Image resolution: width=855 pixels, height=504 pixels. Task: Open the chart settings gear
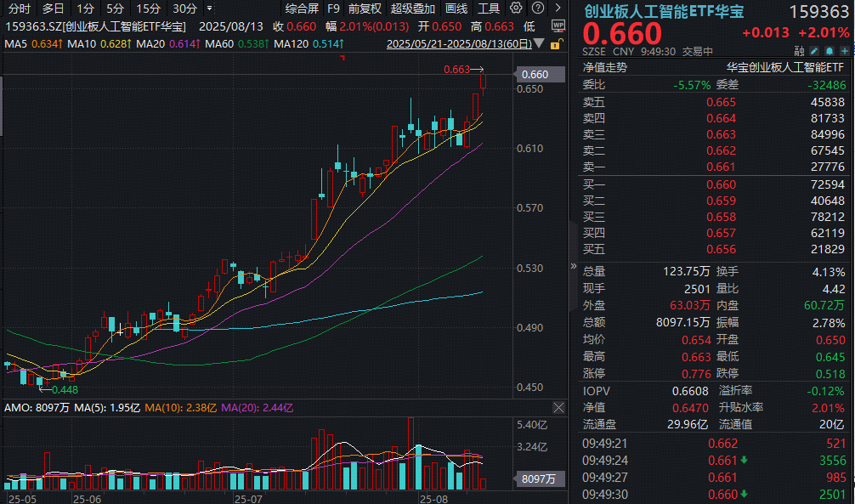coord(515,8)
